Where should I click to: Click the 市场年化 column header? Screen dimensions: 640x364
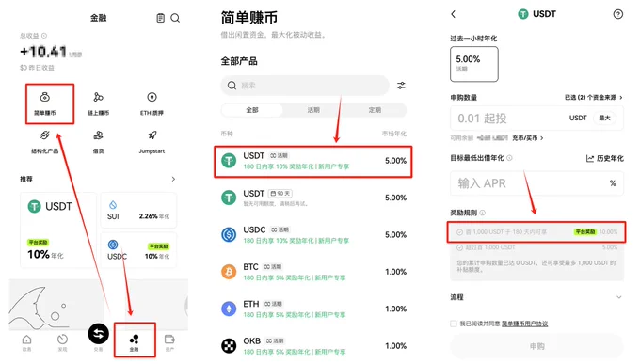pyautogui.click(x=393, y=134)
